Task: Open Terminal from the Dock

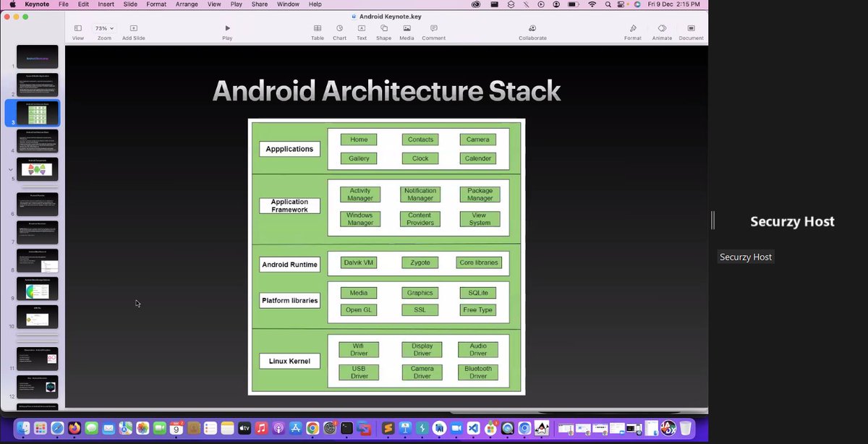Action: click(x=347, y=428)
